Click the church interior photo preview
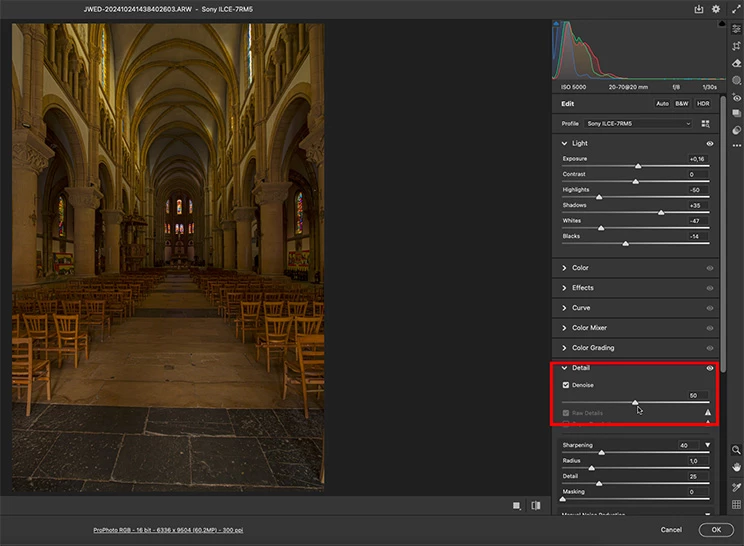This screenshot has height=546, width=744. tap(168, 258)
